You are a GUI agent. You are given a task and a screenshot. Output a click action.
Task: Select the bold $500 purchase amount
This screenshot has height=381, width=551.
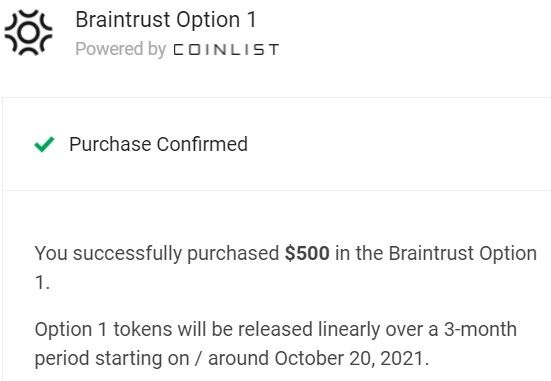tap(307, 253)
